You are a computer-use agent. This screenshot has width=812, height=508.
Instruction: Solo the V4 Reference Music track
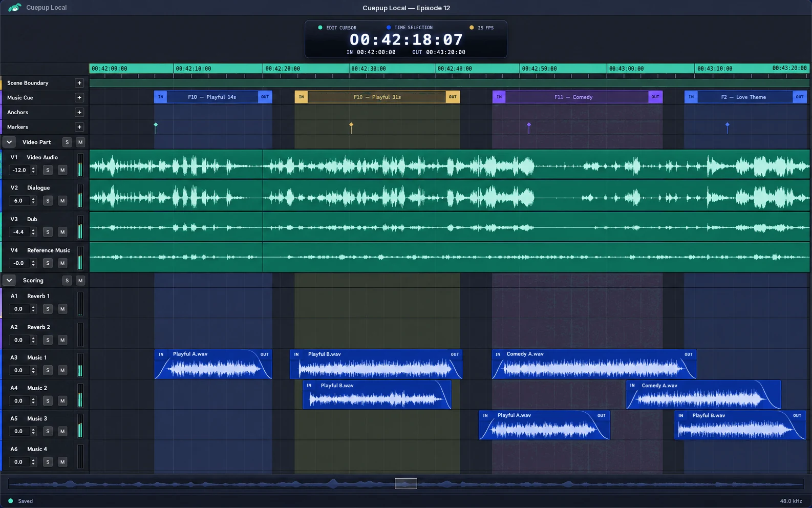(x=48, y=263)
